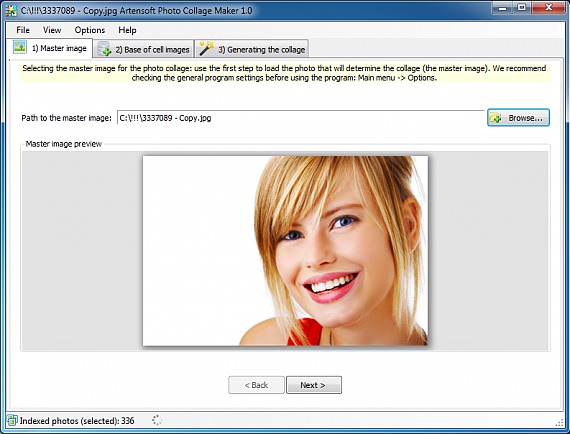Click the application icon in title bar
The width and height of the screenshot is (570, 434).
coord(11,11)
